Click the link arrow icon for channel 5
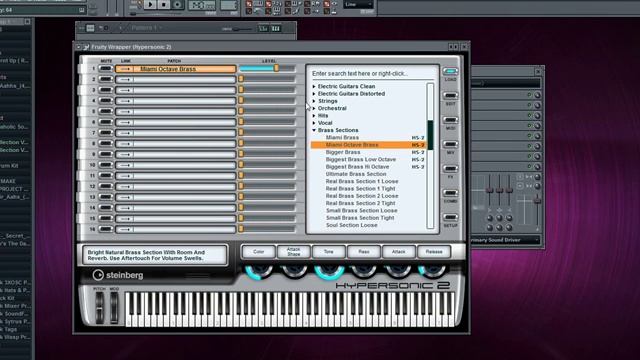Screen dimensions: 640x360 click(x=124, y=111)
